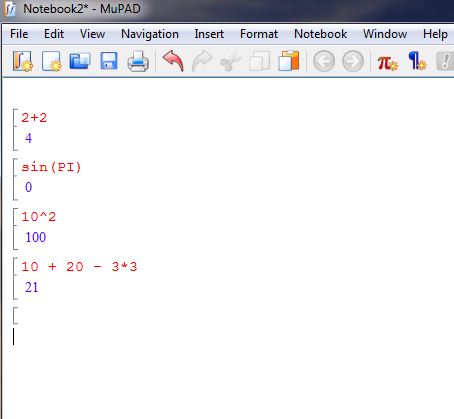Print the notebook via printer icon
Viewport: 454px width, 419px height.
(138, 61)
